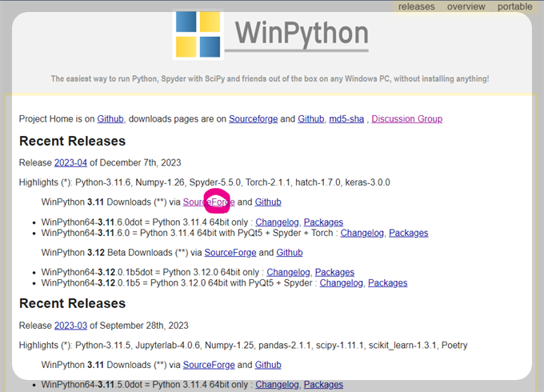This screenshot has width=544, height=392.
Task: Open the overview tab
Action: pos(466,6)
